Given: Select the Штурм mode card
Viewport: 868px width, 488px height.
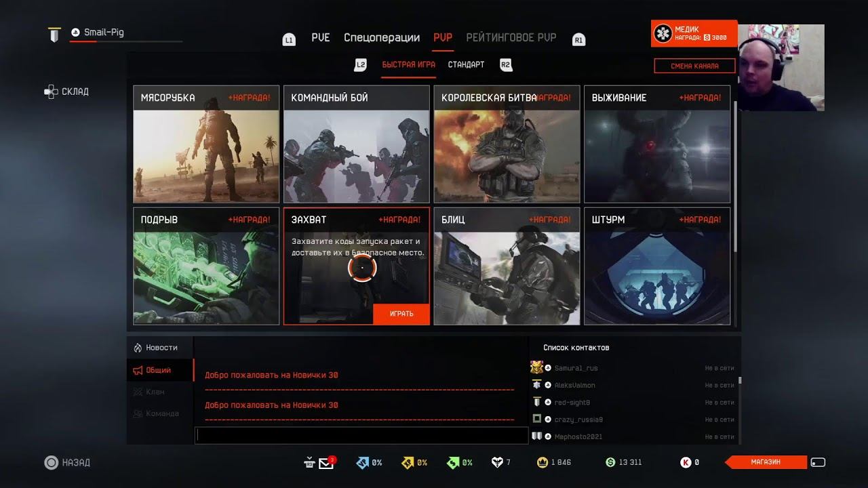Looking at the screenshot, I should click(657, 266).
